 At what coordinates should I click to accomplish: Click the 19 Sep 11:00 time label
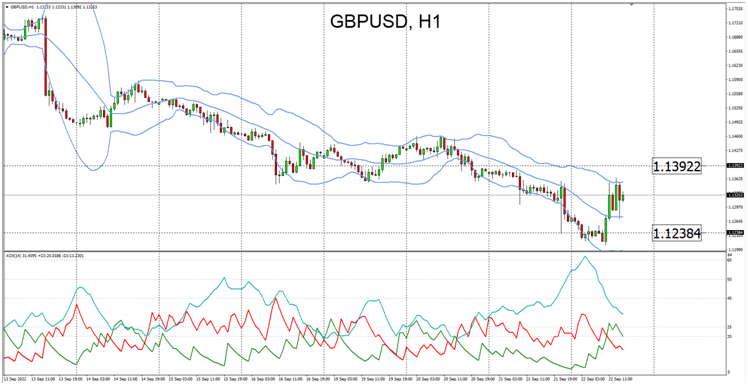pos(373,378)
